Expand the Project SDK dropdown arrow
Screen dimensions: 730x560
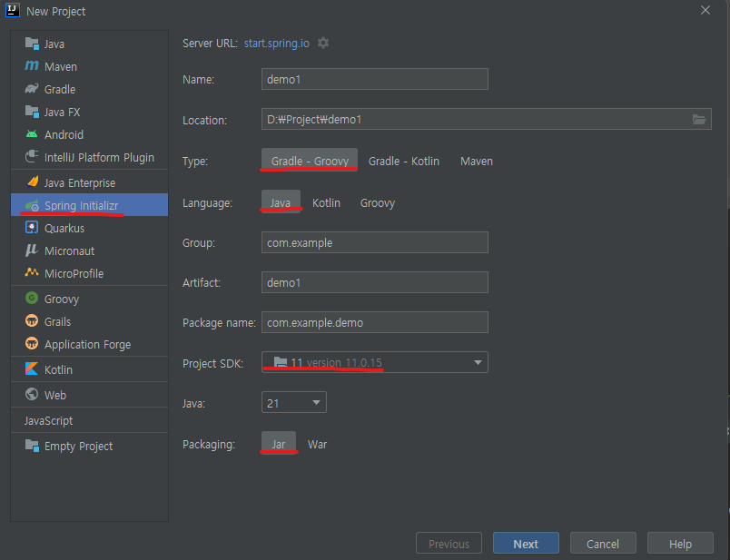[478, 362]
